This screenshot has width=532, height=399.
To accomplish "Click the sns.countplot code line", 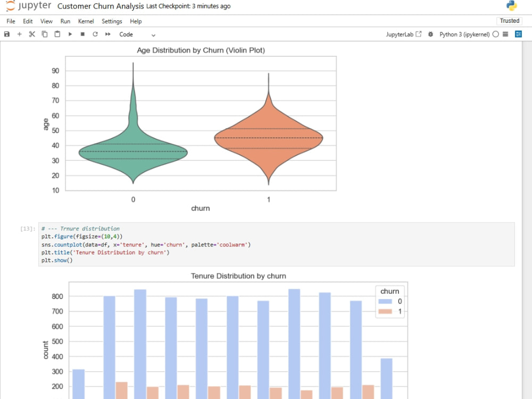I will click(146, 245).
